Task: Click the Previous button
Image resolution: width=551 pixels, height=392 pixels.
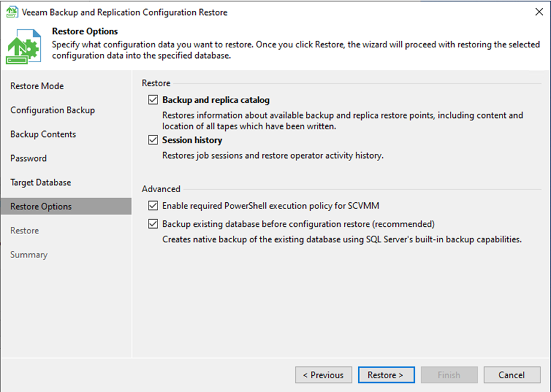Action: (x=323, y=375)
